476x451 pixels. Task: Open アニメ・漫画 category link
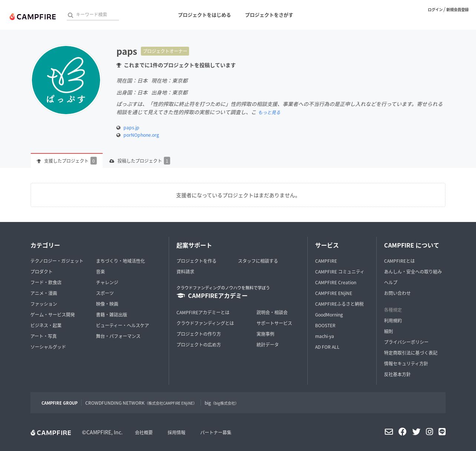tap(44, 293)
